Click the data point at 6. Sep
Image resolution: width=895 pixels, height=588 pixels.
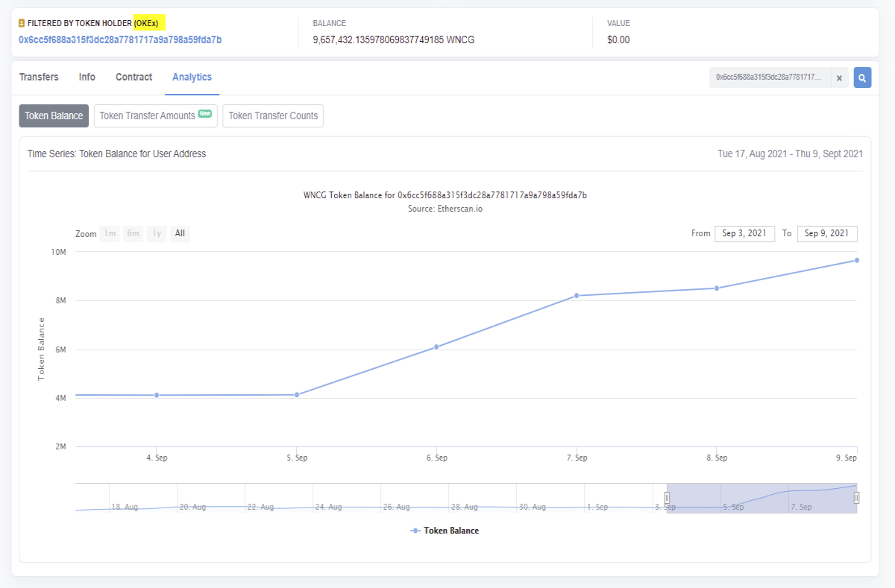(436, 347)
